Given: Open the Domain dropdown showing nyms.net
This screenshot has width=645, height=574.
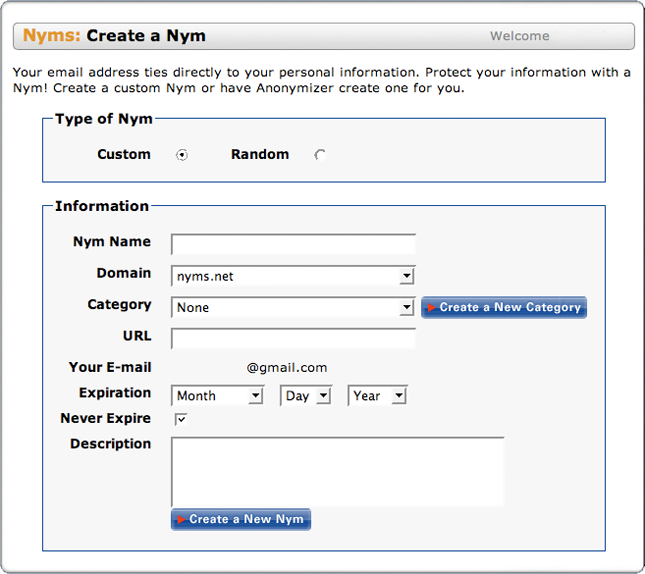Looking at the screenshot, I should click(293, 276).
